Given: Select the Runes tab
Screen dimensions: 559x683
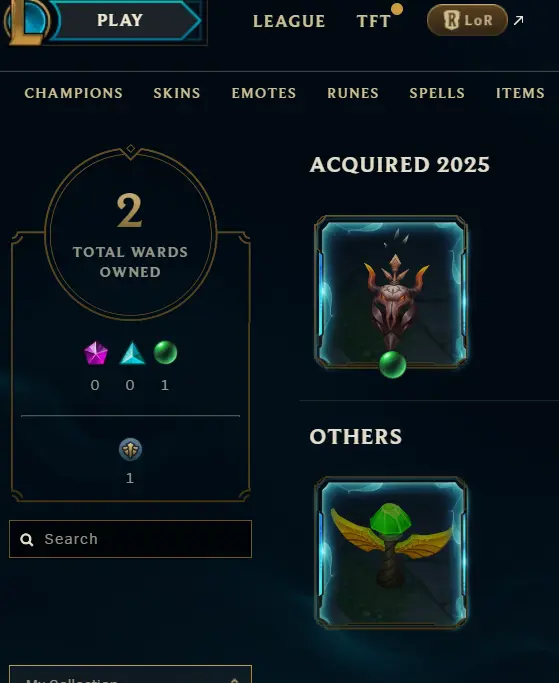Looking at the screenshot, I should (x=353, y=93).
